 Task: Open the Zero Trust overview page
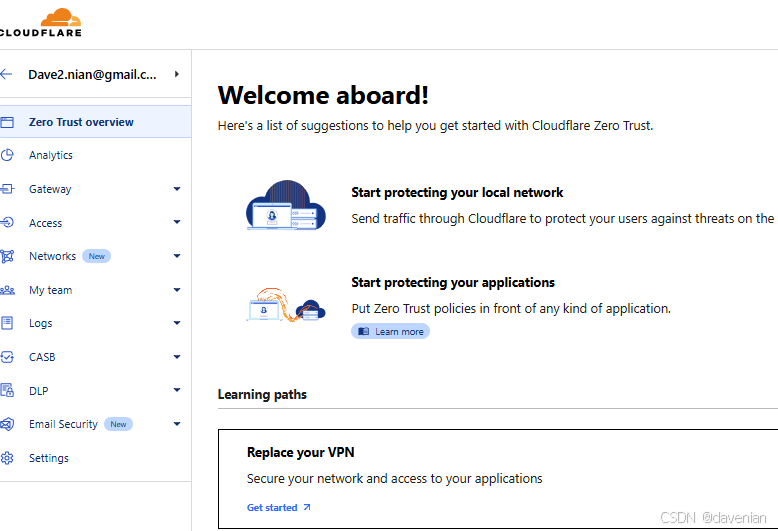(95, 122)
